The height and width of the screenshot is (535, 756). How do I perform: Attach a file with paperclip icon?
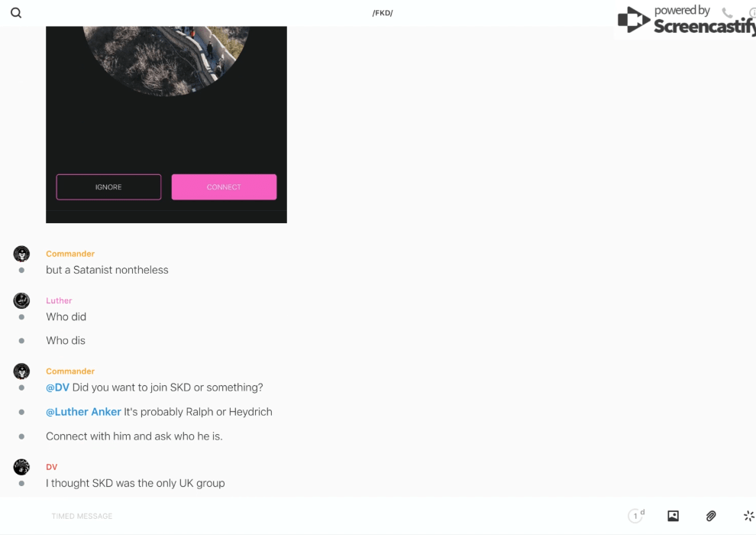point(711,516)
